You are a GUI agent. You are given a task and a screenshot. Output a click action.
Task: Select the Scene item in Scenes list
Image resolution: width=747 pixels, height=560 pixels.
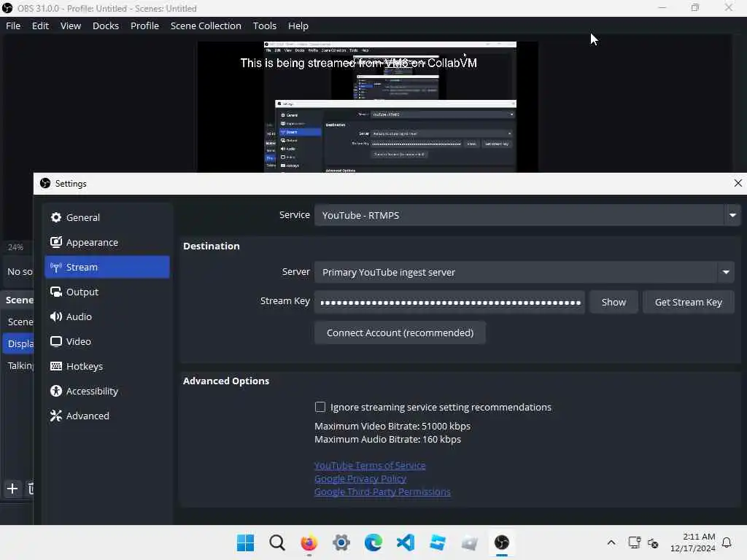pyautogui.click(x=19, y=322)
